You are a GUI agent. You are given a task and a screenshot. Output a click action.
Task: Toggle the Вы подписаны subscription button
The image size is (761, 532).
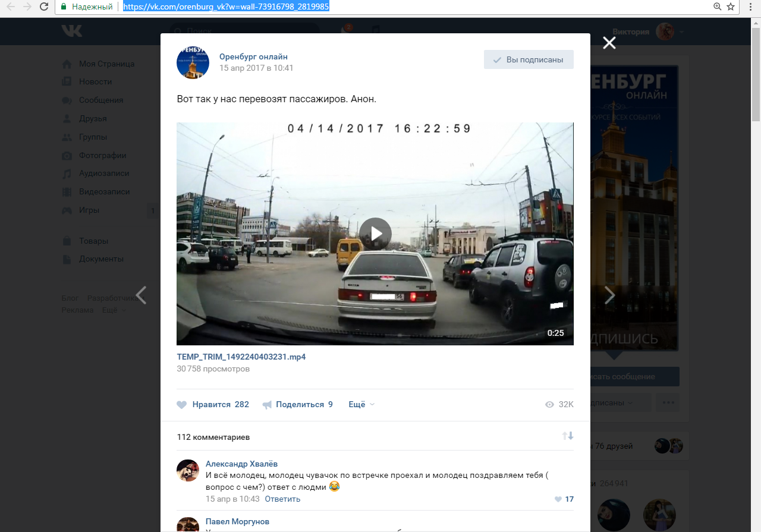(x=529, y=59)
